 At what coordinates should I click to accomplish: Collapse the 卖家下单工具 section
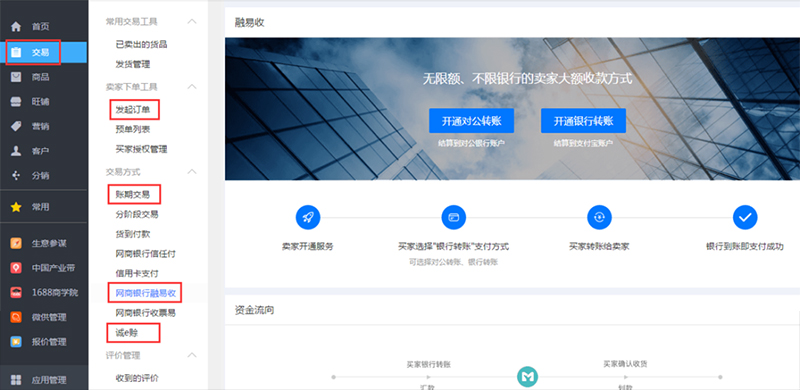click(192, 87)
